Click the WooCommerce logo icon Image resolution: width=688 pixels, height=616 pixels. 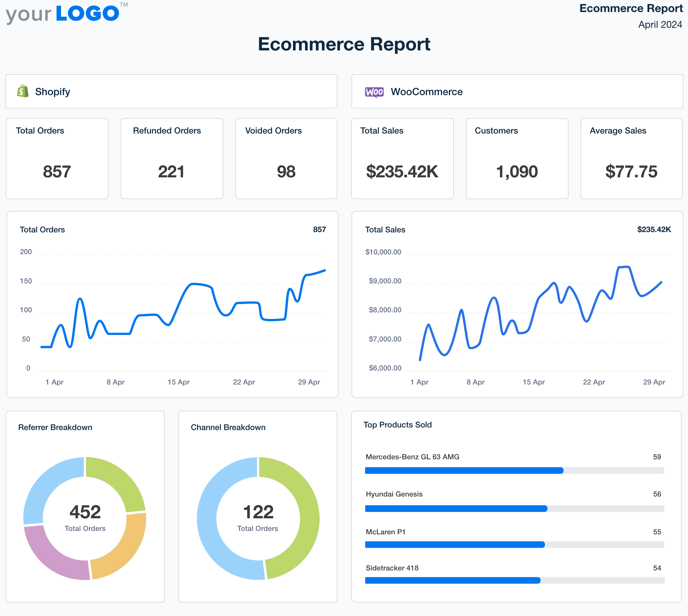(374, 91)
